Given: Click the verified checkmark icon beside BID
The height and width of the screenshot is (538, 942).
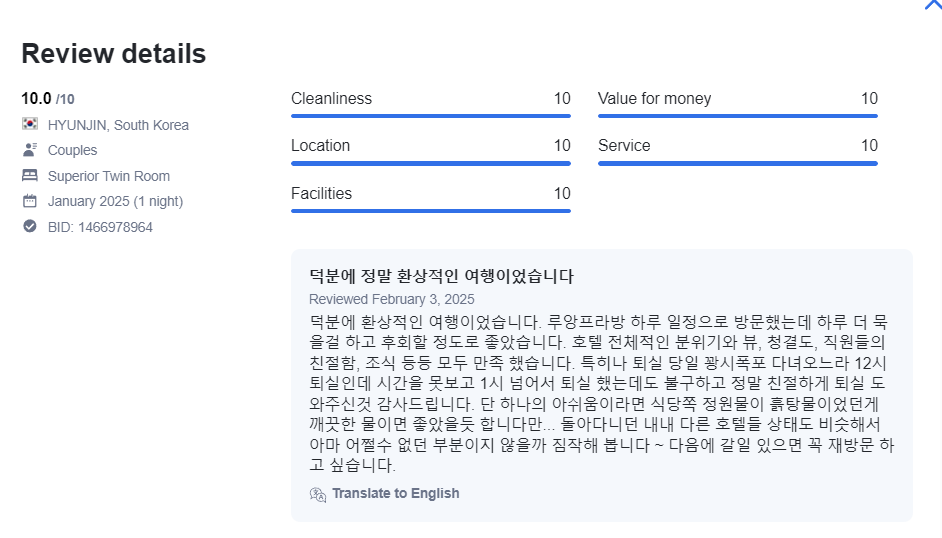Looking at the screenshot, I should pyautogui.click(x=29, y=226).
